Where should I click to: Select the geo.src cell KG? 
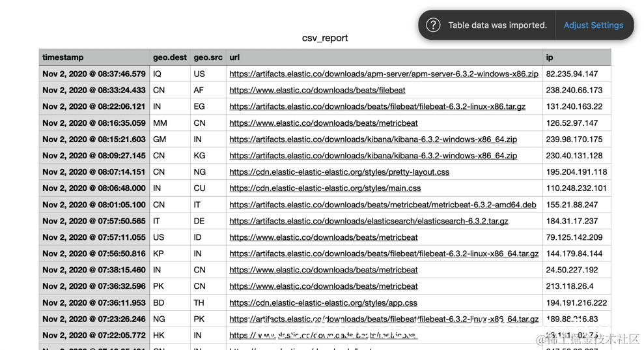[x=208, y=156]
